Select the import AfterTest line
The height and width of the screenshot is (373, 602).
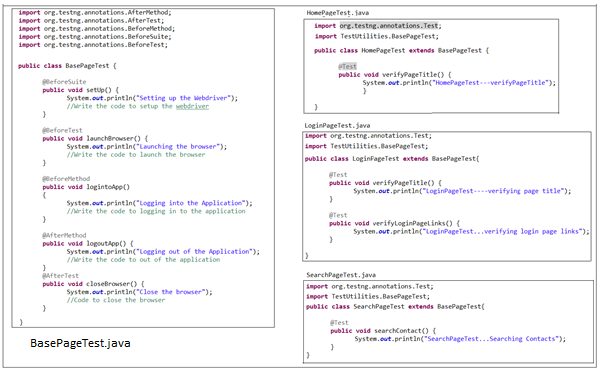(91, 20)
